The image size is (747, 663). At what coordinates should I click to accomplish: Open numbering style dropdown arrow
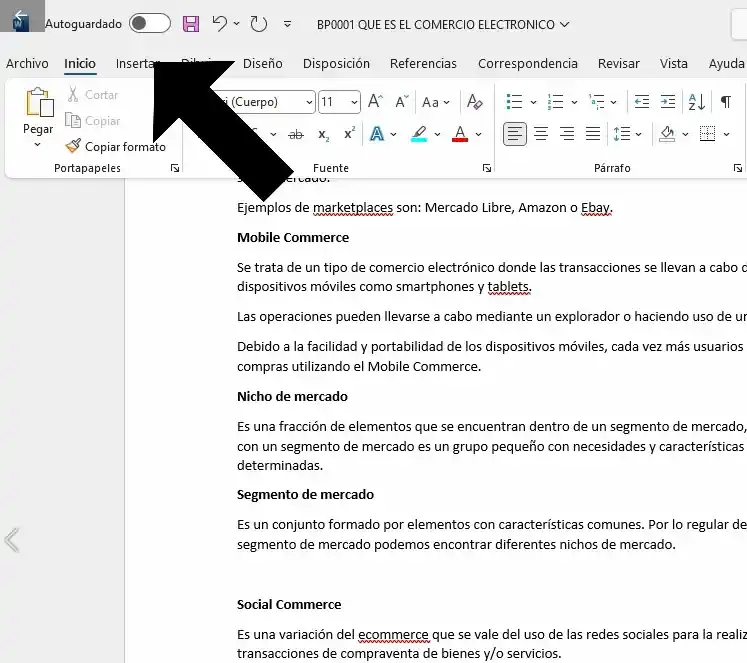[x=575, y=102]
